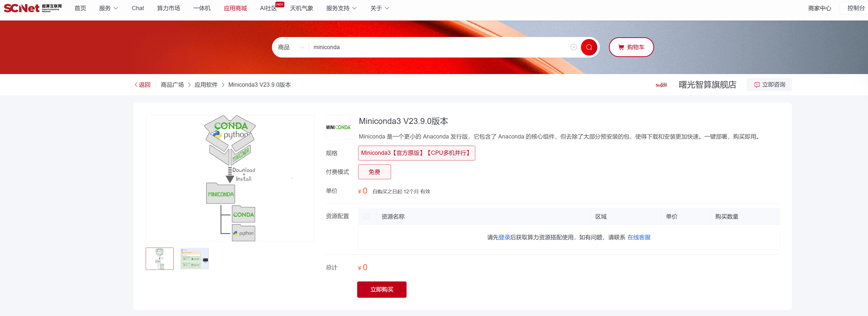Click 立即咨询 chat icon button

769,85
